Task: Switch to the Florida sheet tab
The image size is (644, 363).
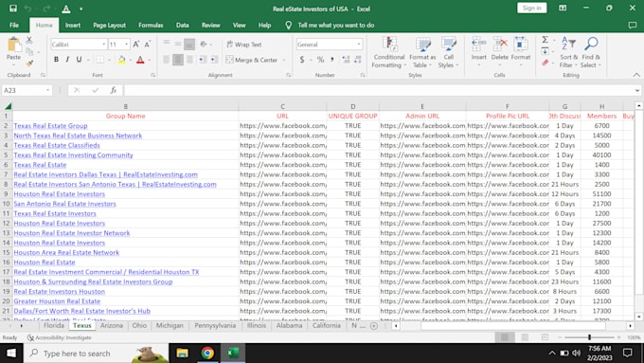Action: click(54, 326)
